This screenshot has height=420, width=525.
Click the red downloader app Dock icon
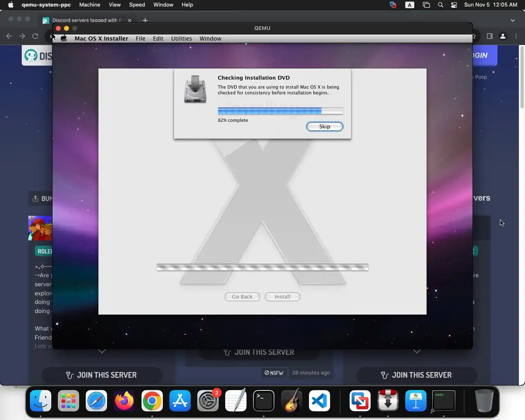coord(388,400)
